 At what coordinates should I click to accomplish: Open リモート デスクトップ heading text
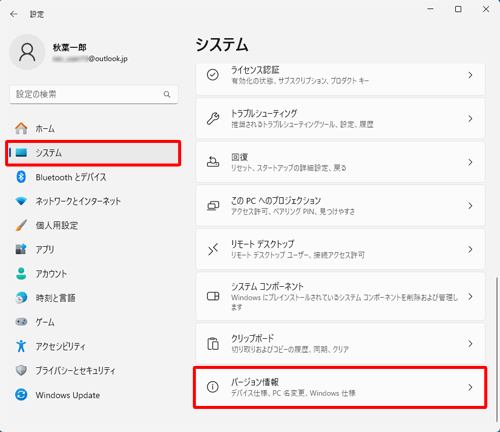(x=263, y=244)
